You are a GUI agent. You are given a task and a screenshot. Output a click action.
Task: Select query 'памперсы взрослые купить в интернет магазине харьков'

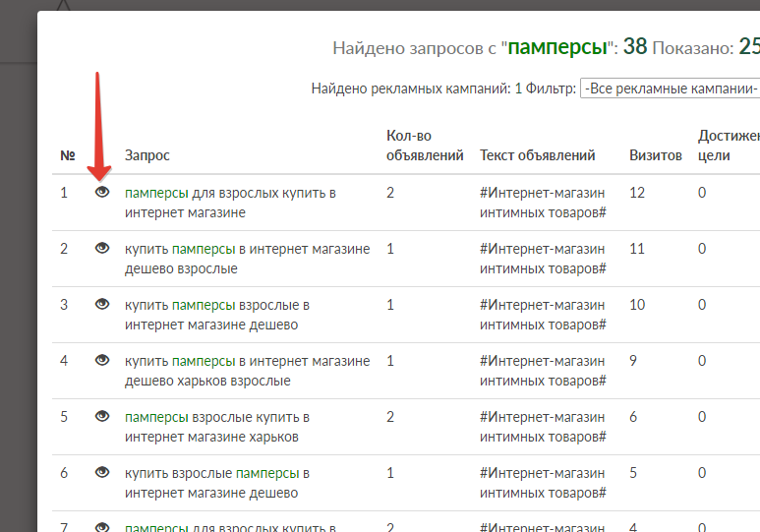pos(216,427)
